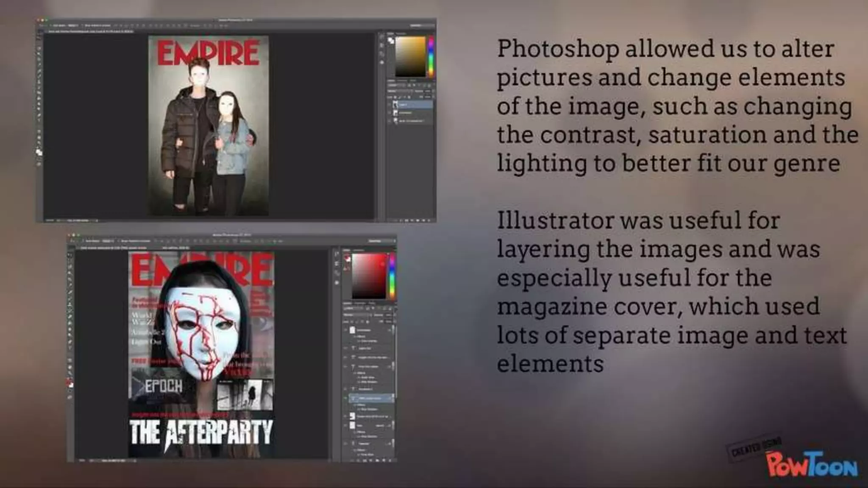The width and height of the screenshot is (868, 488).
Task: Click rainbow hue strip in upper Color panel
Action: point(431,56)
